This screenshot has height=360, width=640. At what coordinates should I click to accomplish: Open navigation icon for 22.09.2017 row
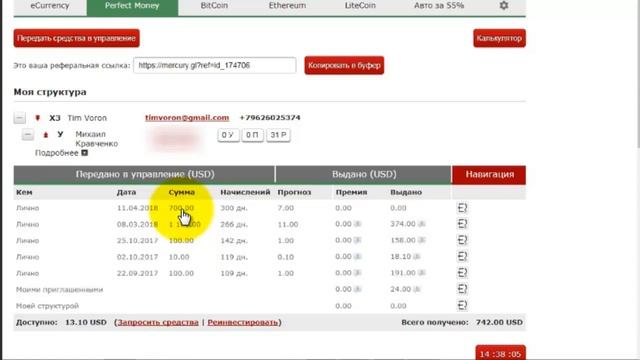coord(462,273)
